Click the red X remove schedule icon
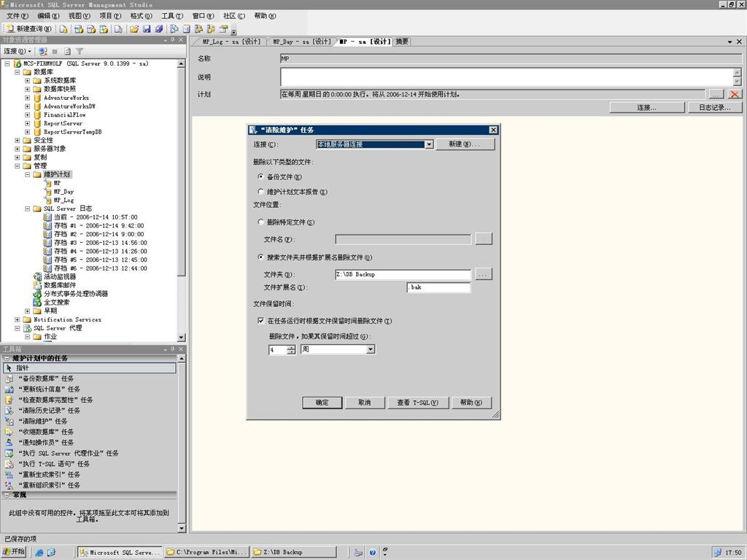Viewport: 747px width, 560px height. pyautogui.click(x=735, y=94)
